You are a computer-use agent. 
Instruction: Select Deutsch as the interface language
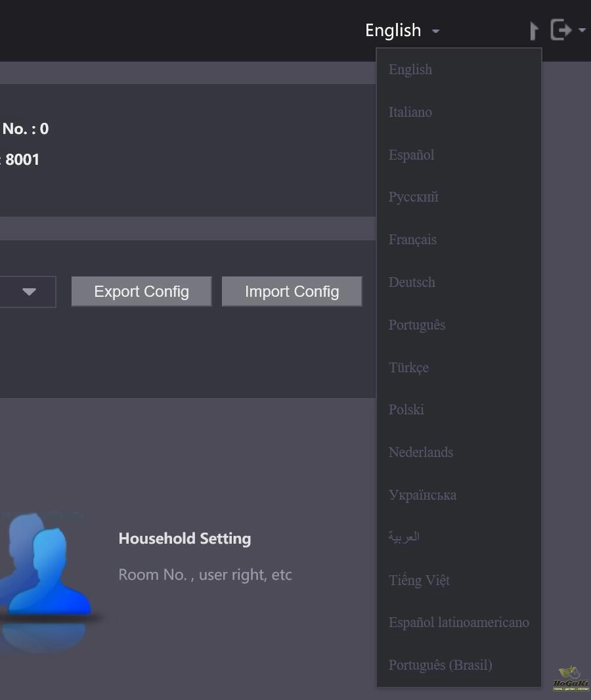(412, 282)
